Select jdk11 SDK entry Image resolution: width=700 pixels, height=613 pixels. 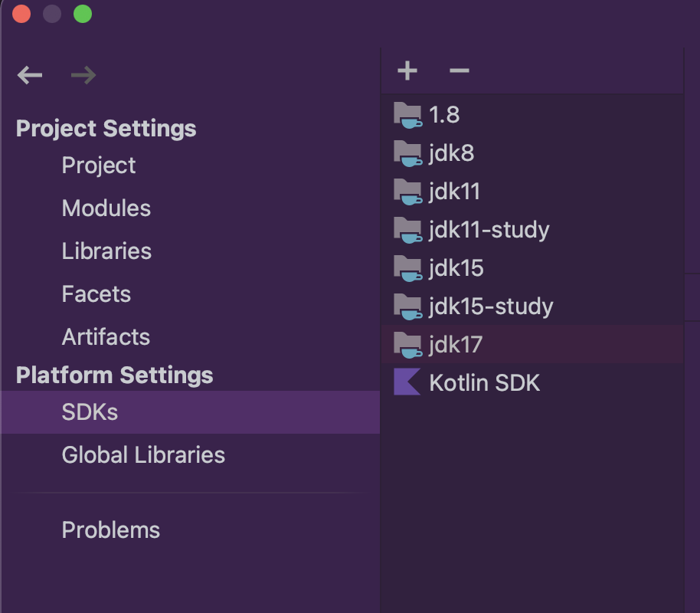pos(532,192)
